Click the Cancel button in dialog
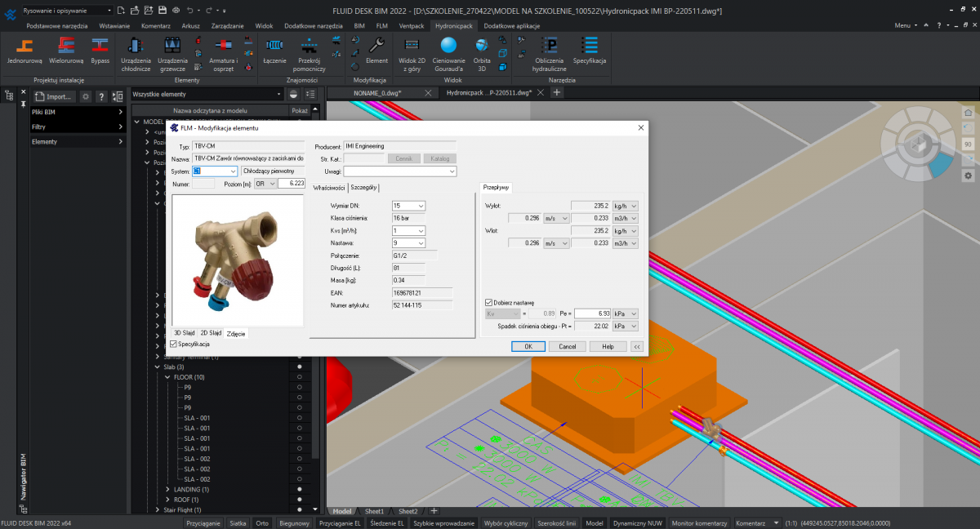 click(x=567, y=346)
